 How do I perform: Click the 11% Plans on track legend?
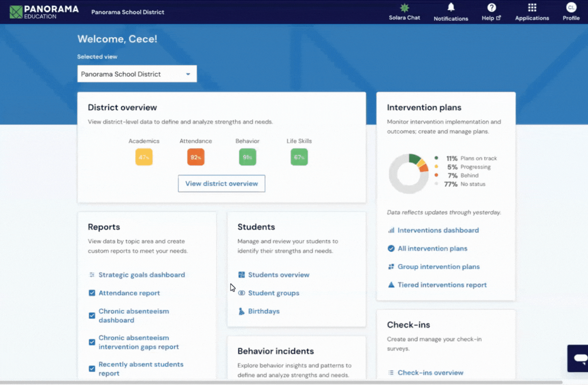click(466, 158)
